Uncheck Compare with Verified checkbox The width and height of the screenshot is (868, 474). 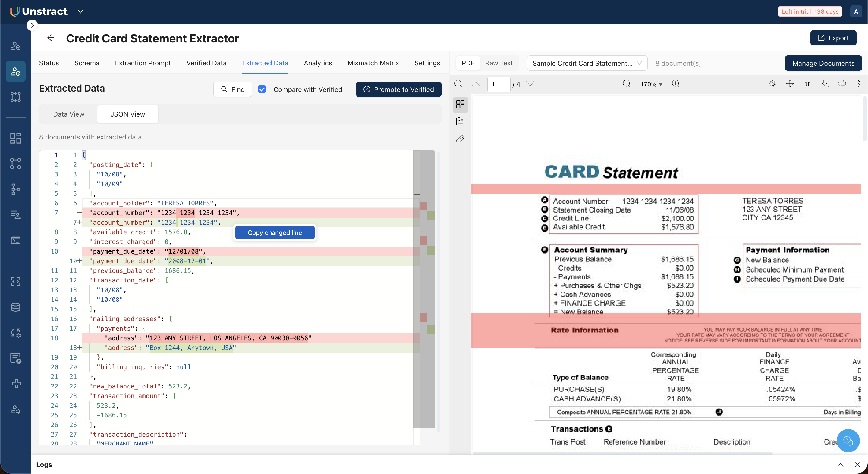tap(262, 89)
